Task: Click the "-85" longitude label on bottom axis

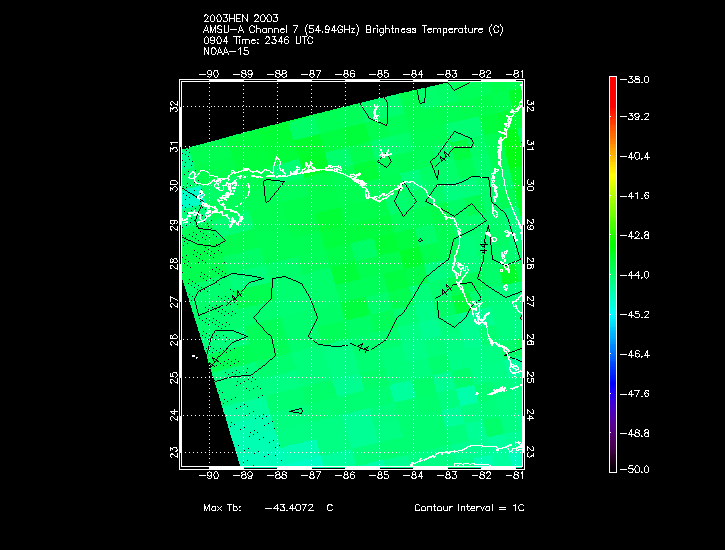Action: tap(379, 476)
